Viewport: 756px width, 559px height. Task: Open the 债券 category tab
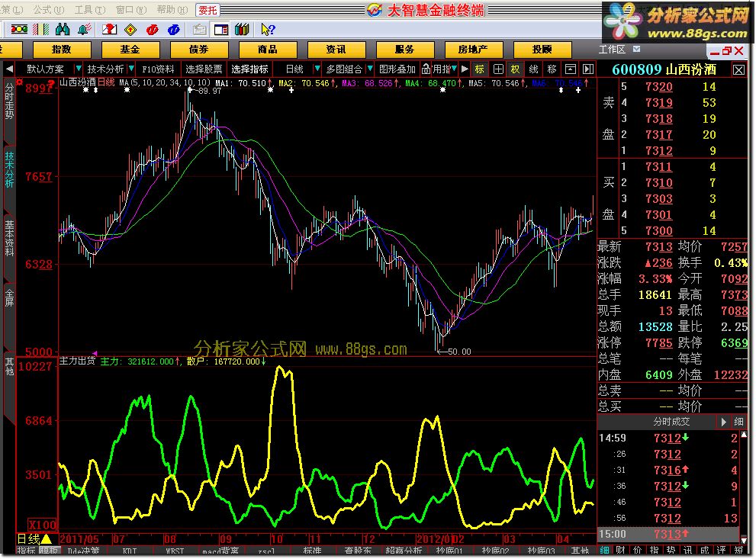click(198, 49)
